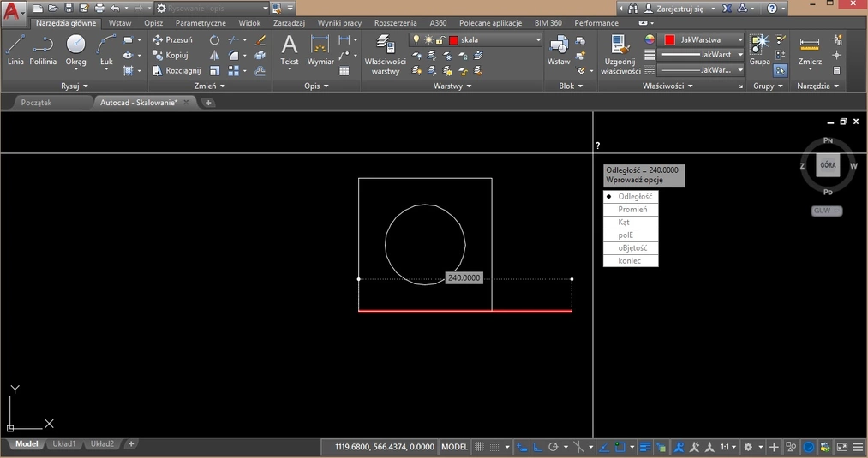This screenshot has height=458, width=868.
Task: Choose koniec from the command options
Action: coord(631,260)
